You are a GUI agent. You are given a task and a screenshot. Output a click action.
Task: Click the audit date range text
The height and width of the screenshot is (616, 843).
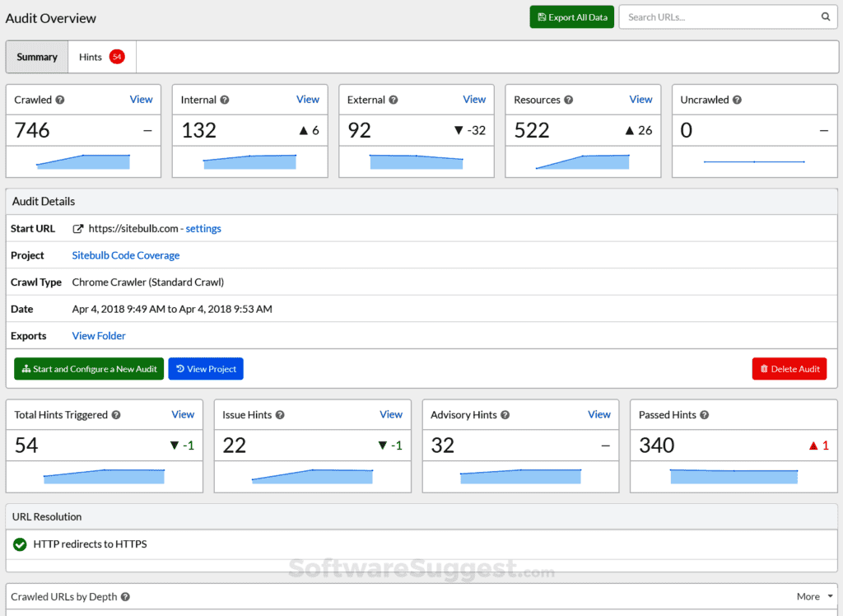(x=172, y=310)
